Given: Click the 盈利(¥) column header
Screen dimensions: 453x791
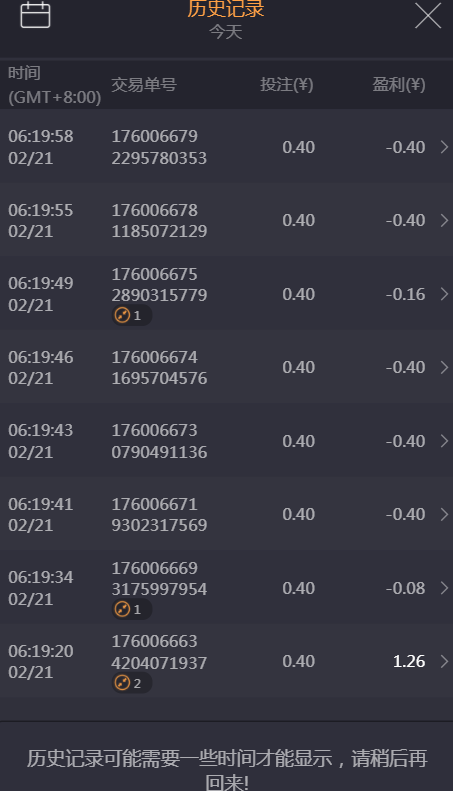Looking at the screenshot, I should pos(399,85).
